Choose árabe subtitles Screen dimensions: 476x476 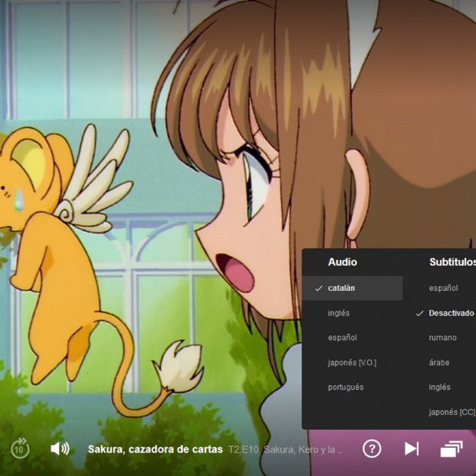point(439,363)
